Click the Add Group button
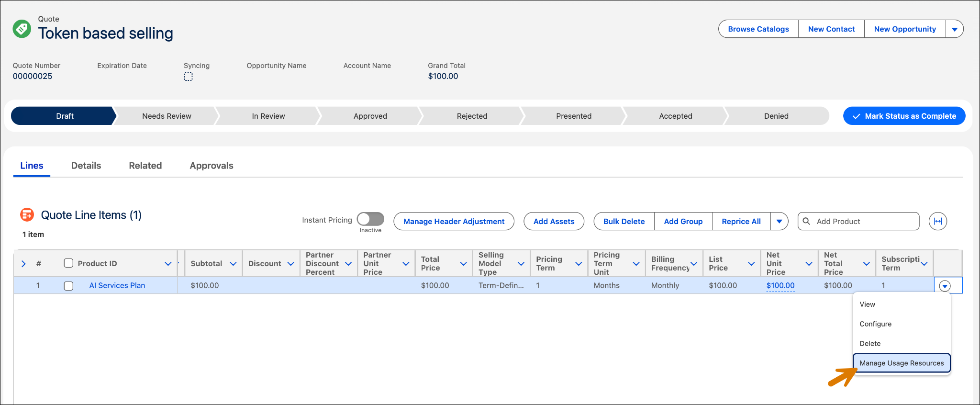980x405 pixels. pyautogui.click(x=683, y=221)
